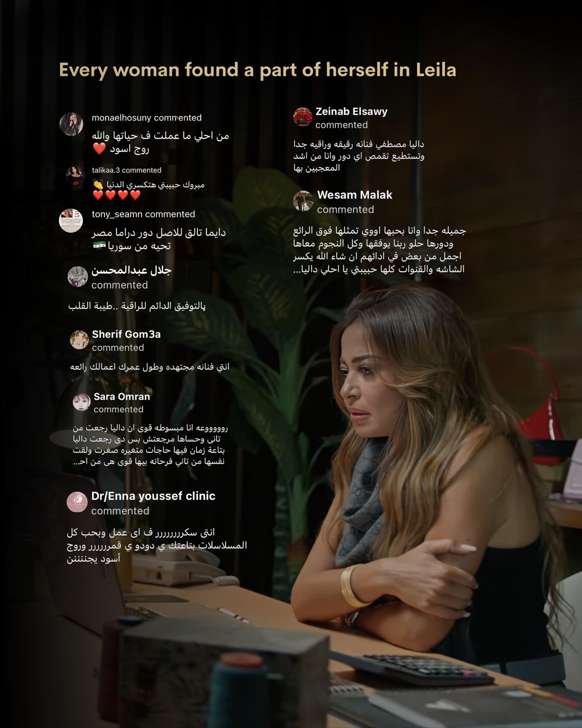
Task: Click the Wesam Malak name
Action: coord(355,195)
